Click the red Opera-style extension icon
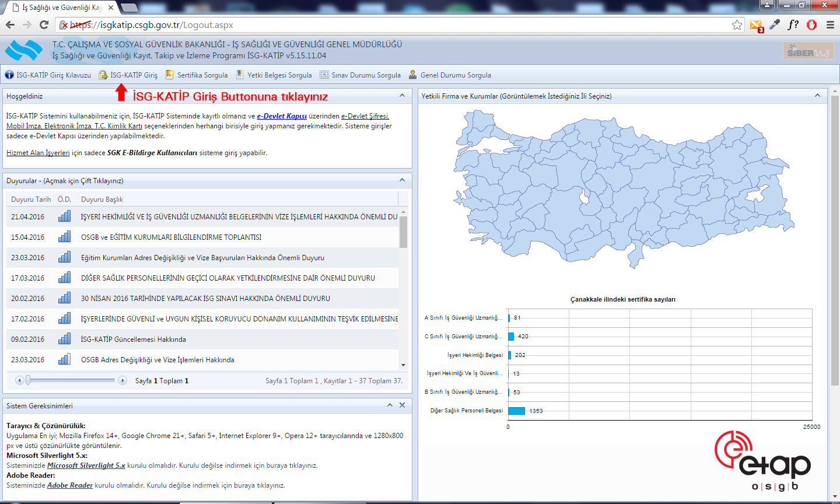Viewport: 840px width, 504px height. [811, 24]
